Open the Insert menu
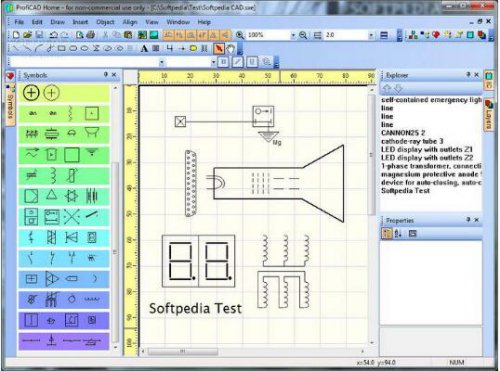Viewport: 500px width, 371px height. coord(80,22)
